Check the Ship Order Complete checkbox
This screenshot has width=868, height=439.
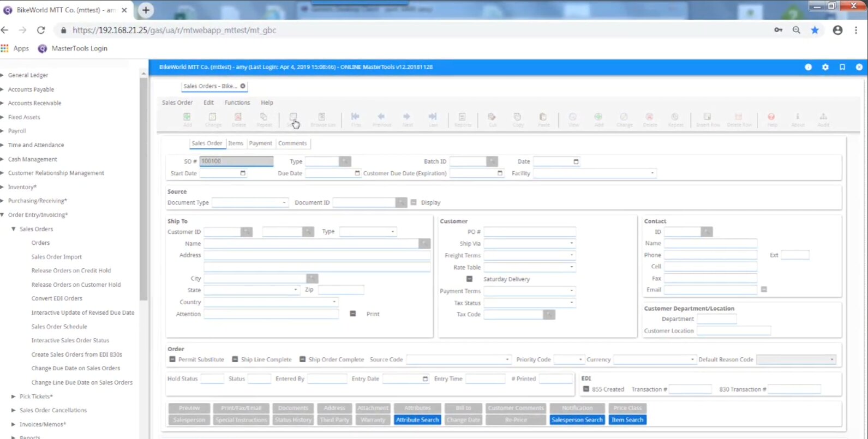[x=302, y=359]
